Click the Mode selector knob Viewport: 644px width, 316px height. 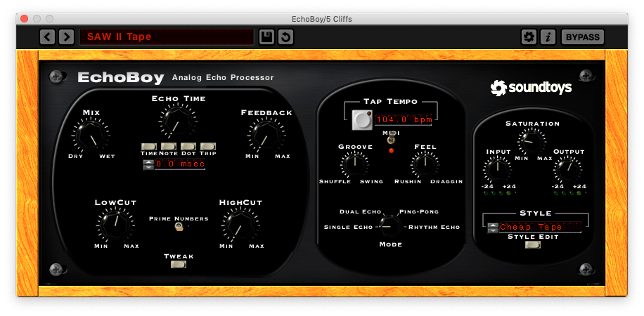[x=389, y=226]
